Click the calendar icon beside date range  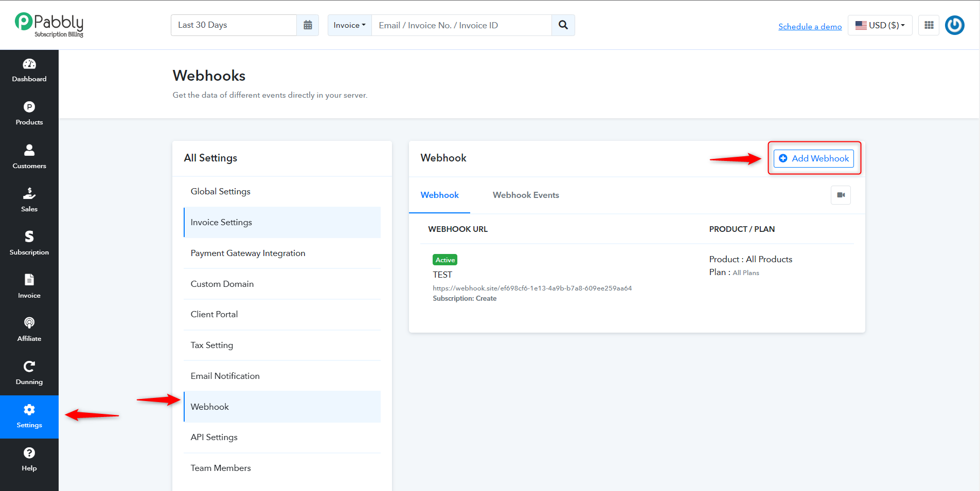(x=308, y=25)
